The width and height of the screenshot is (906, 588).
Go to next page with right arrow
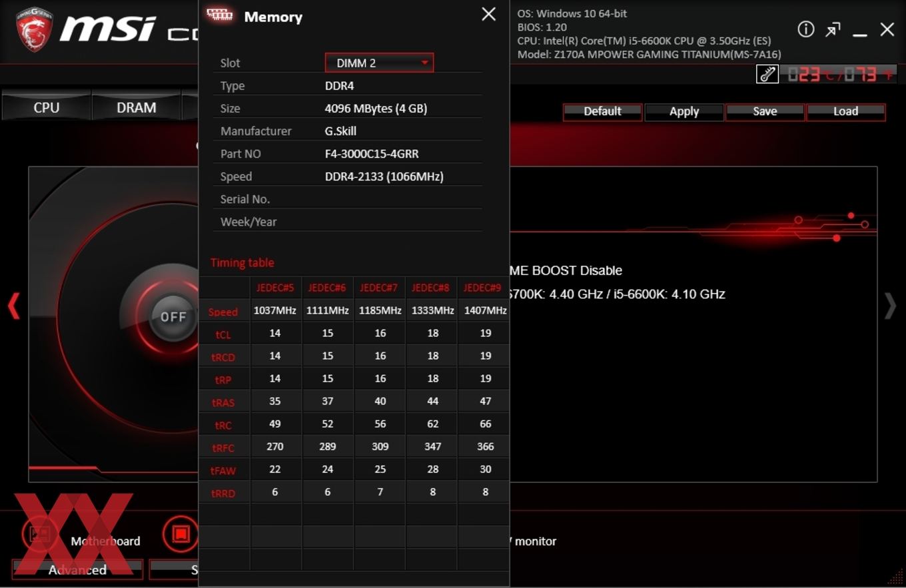(x=890, y=306)
